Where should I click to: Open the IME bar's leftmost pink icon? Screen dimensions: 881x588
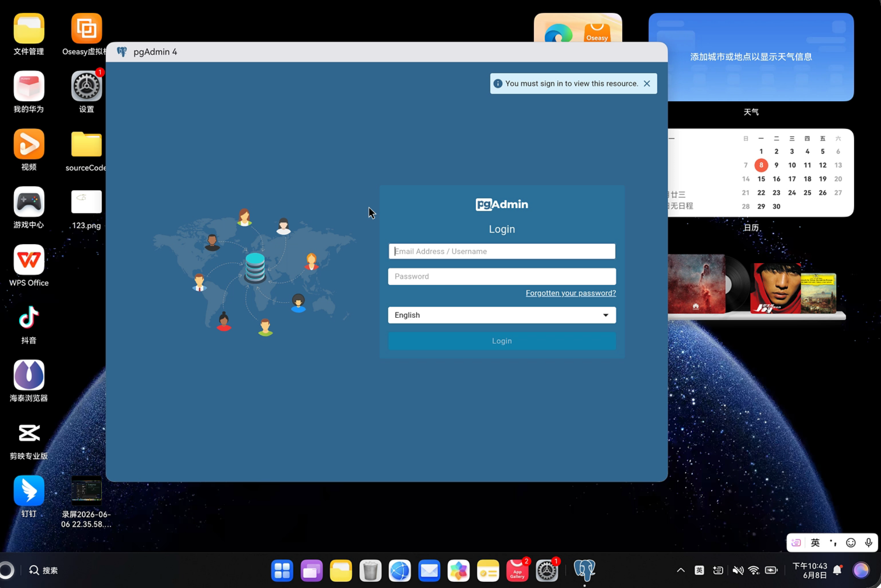pyautogui.click(x=796, y=543)
